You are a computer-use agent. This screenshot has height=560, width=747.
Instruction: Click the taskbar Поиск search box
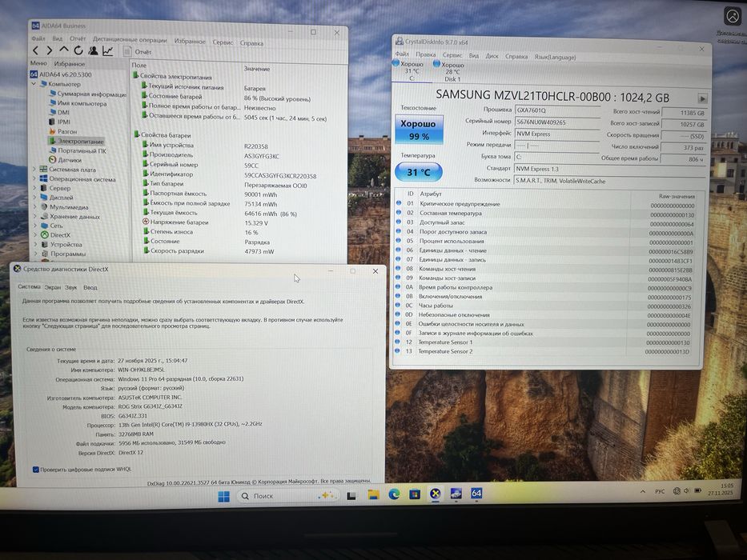click(x=287, y=496)
